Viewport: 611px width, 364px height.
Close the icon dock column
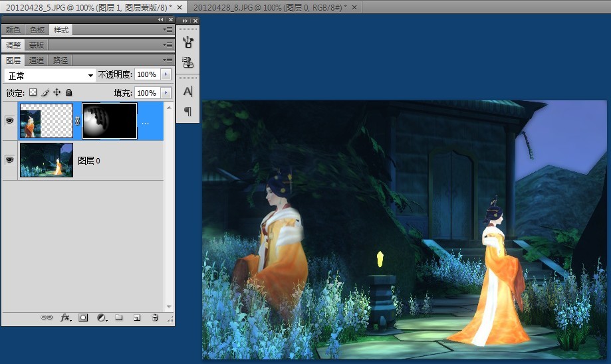195,21
